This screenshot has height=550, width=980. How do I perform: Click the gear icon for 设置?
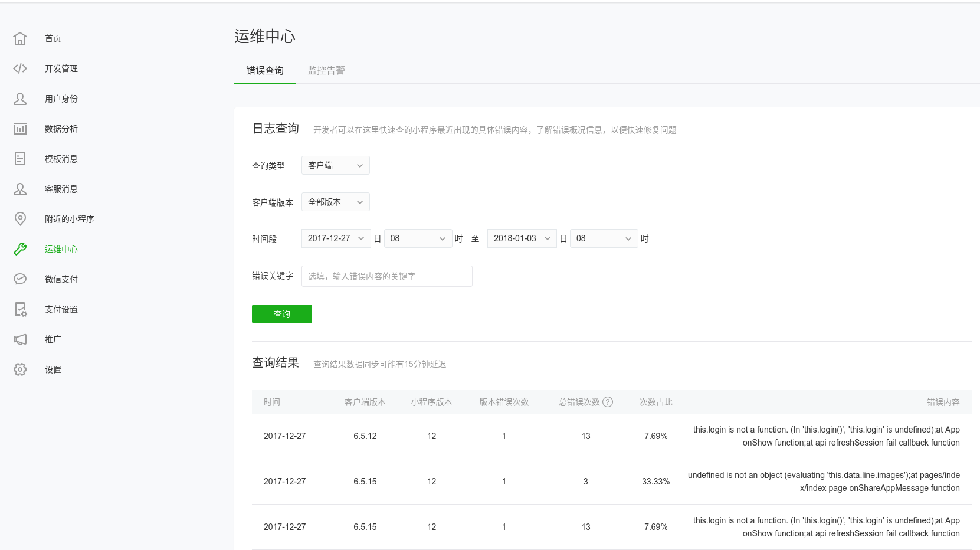coord(20,369)
